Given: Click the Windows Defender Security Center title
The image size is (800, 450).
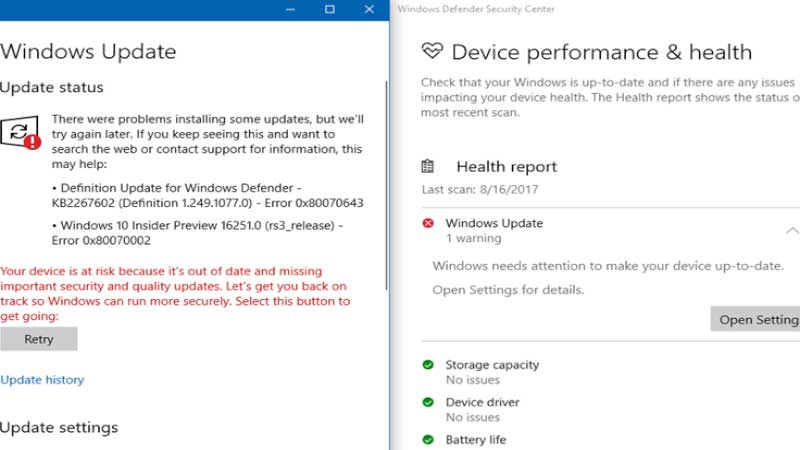Looking at the screenshot, I should coord(476,9).
